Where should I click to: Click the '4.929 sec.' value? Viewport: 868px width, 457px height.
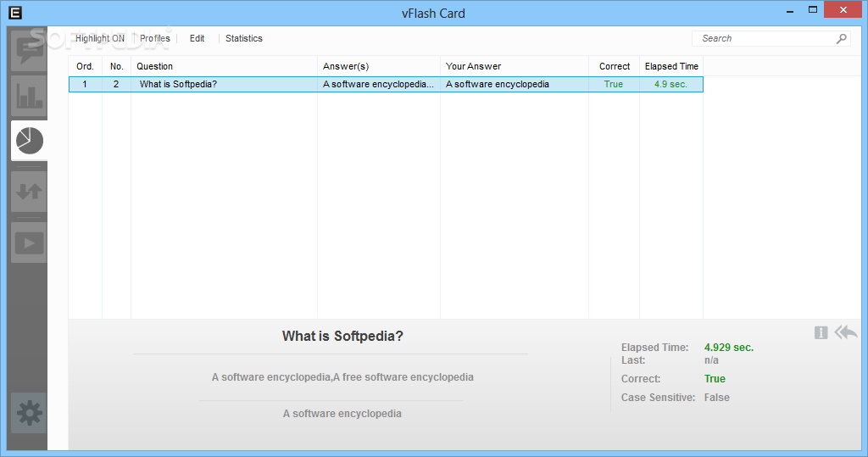click(728, 348)
